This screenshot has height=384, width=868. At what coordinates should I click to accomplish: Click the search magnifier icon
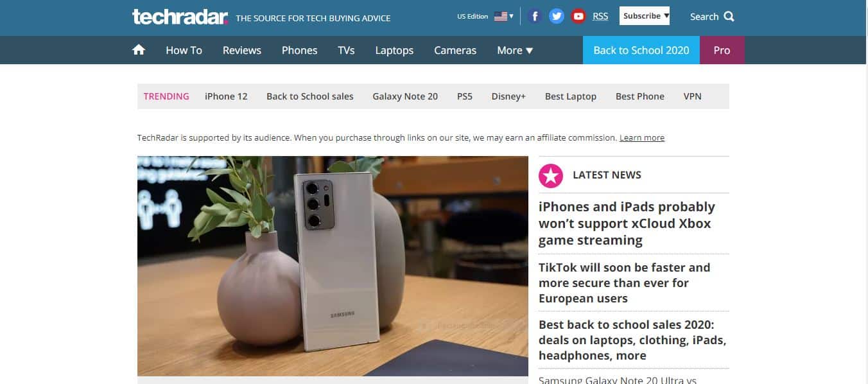click(729, 17)
